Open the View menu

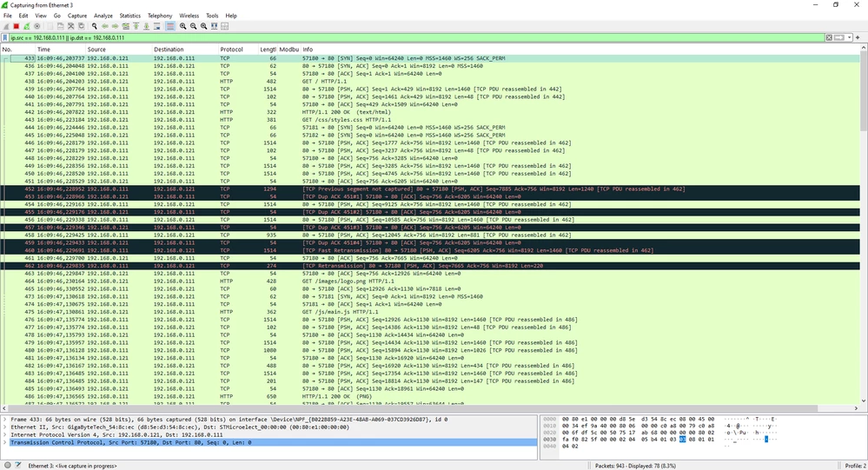41,16
